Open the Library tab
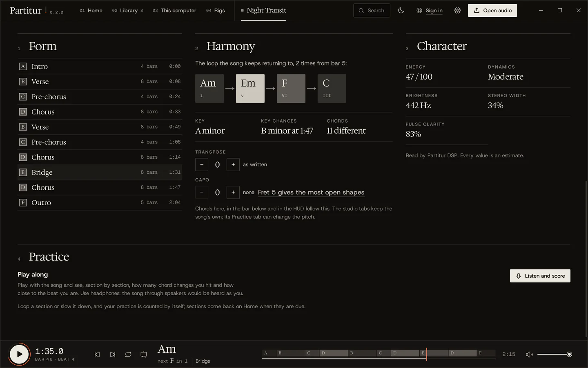This screenshot has width=588, height=368. [x=127, y=11]
